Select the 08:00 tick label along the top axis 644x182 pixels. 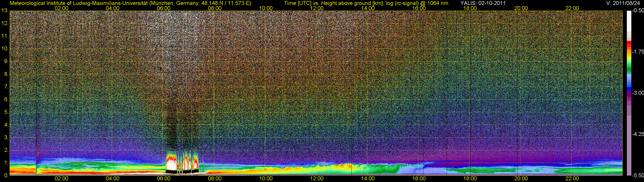215,8
